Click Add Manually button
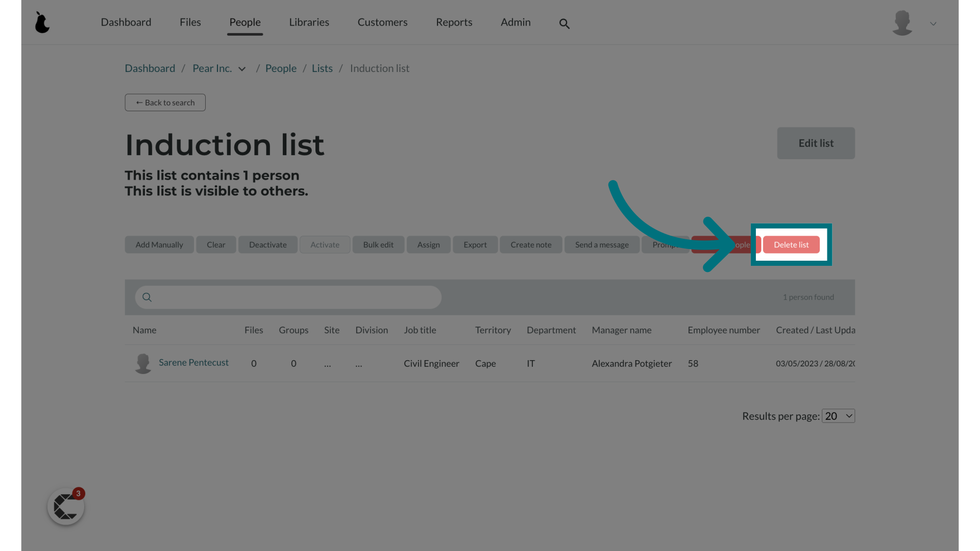This screenshot has width=980, height=551. click(159, 245)
